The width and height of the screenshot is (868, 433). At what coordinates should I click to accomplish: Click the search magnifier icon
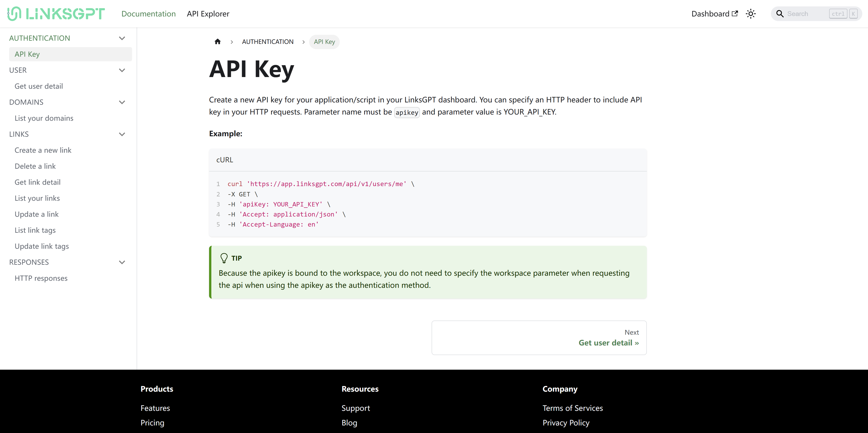(780, 14)
